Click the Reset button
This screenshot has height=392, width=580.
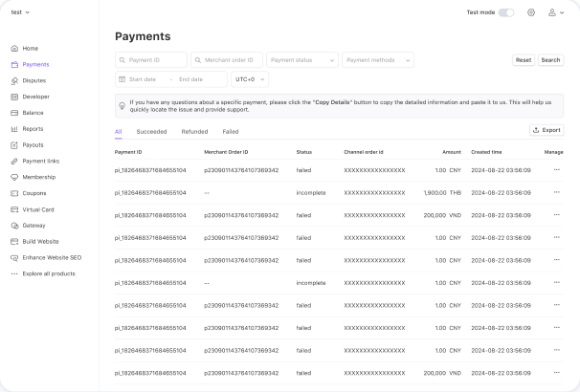(x=524, y=60)
